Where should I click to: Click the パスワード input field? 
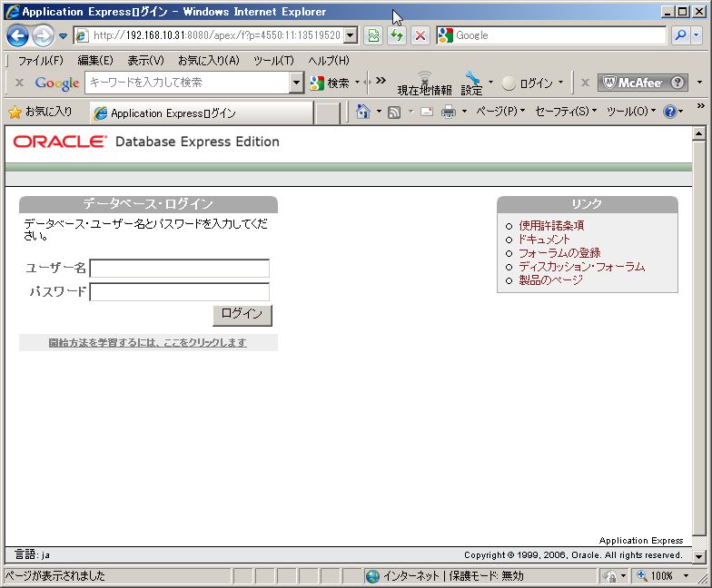pyautogui.click(x=180, y=292)
